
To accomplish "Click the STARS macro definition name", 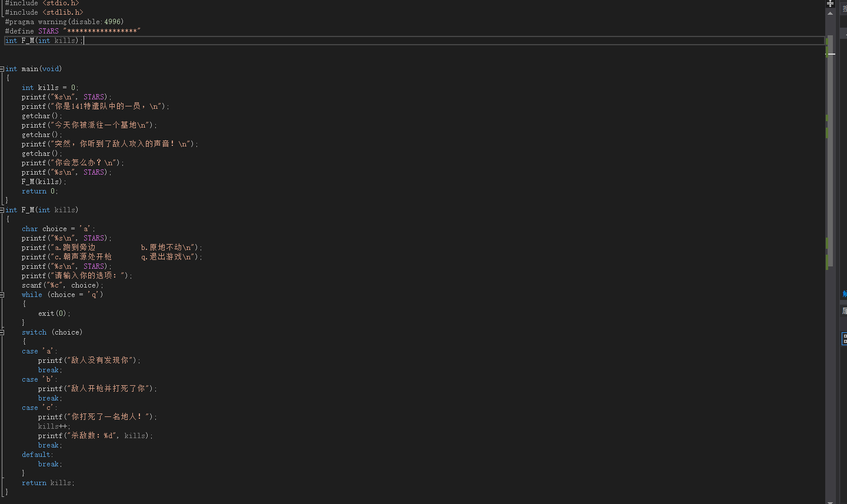I will [48, 31].
